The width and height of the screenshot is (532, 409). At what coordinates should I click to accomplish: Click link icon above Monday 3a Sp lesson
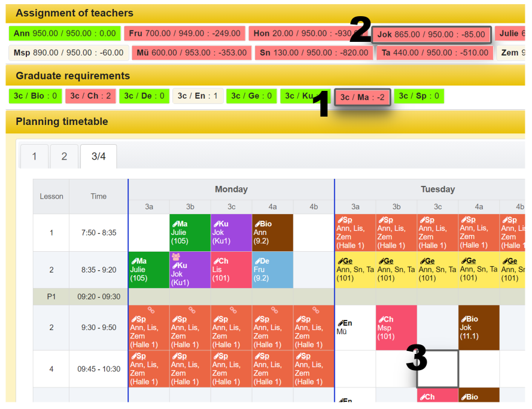click(150, 310)
